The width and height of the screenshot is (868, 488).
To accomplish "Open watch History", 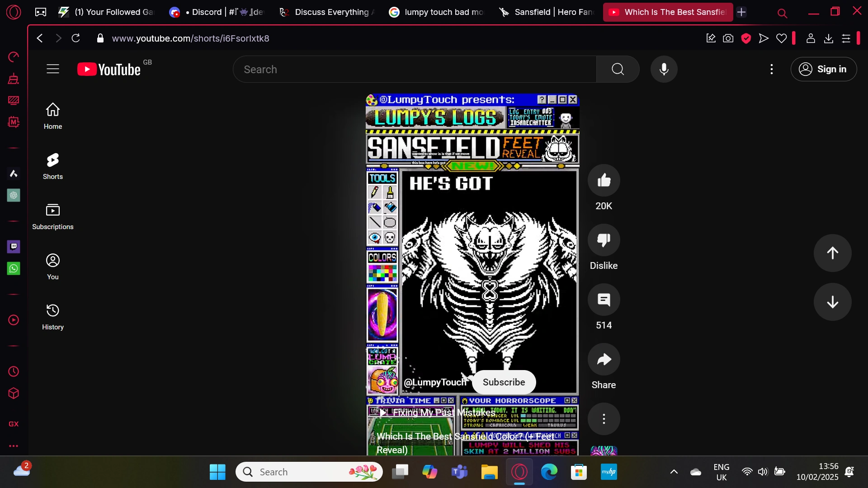I will [53, 316].
